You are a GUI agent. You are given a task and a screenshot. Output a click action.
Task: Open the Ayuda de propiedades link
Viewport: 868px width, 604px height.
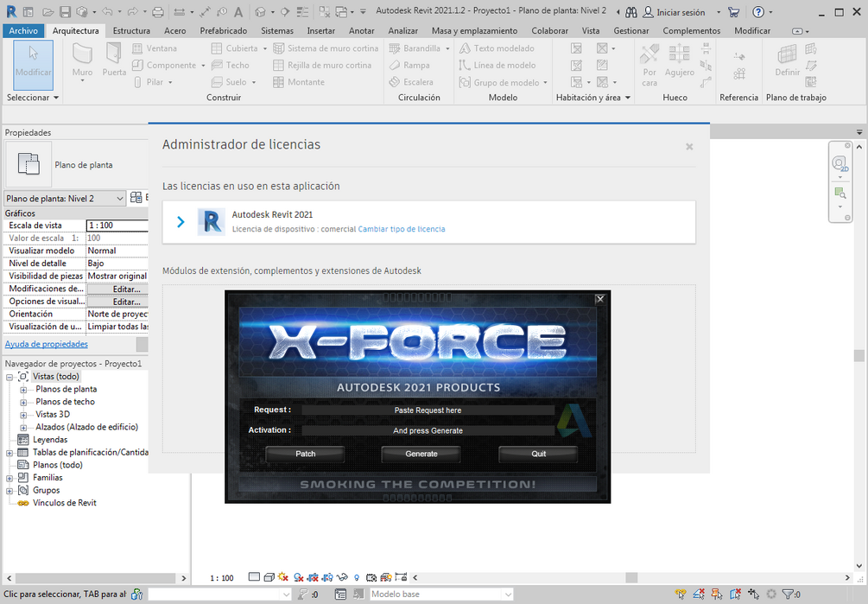click(x=47, y=345)
